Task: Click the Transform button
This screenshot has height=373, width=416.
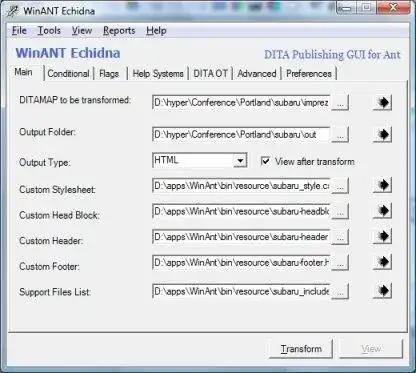Action: [x=301, y=349]
